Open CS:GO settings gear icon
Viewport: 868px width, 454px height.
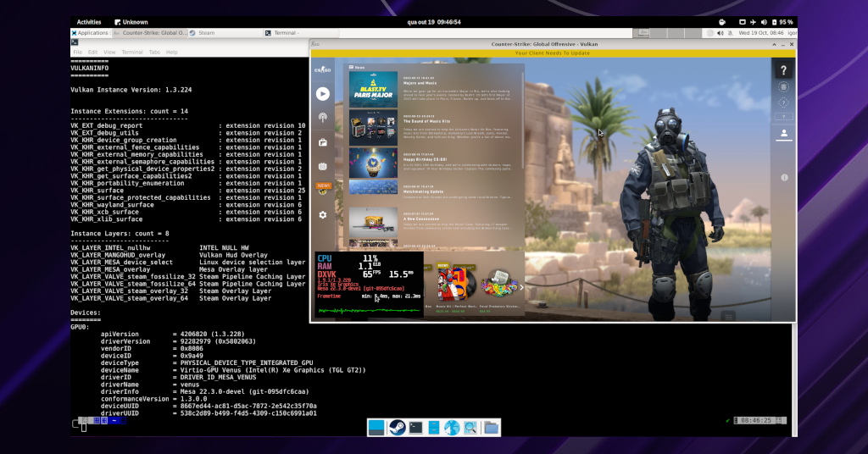322,215
